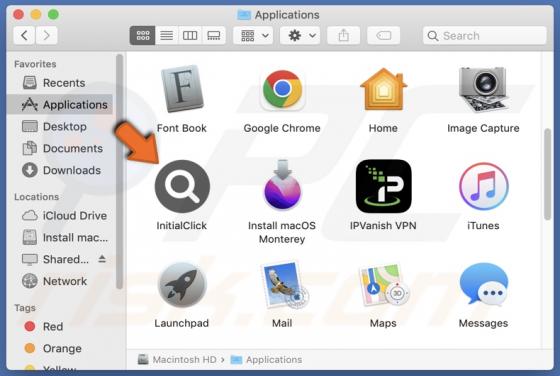Viewport: 560px width, 376px height.
Task: Click the "IPVanish VPN" label text
Action: pos(383,226)
